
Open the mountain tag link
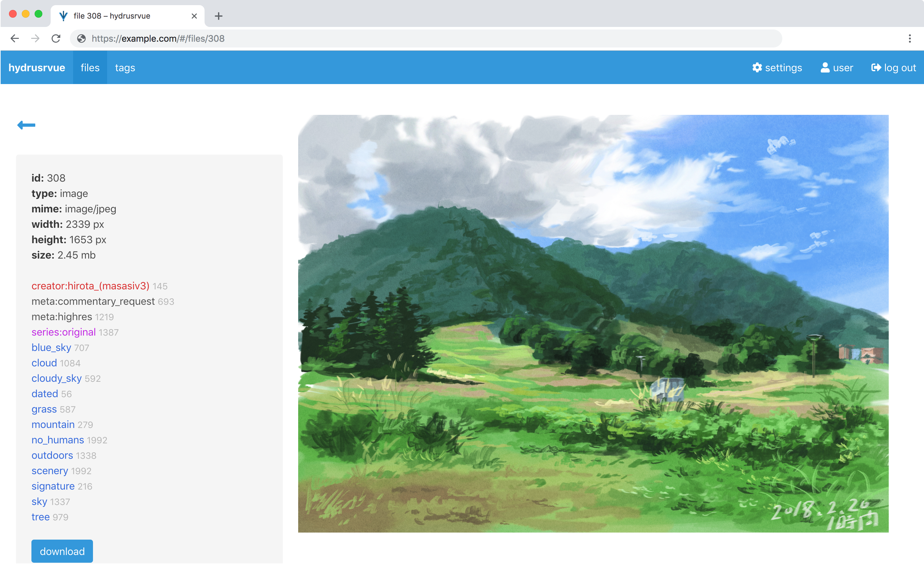53,424
